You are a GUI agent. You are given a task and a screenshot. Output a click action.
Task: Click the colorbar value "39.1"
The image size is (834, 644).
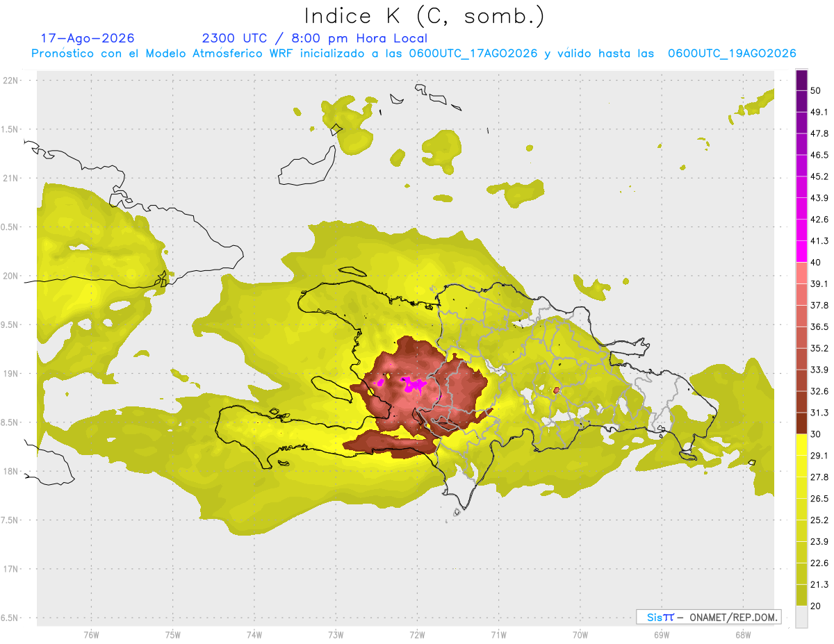coord(819,283)
